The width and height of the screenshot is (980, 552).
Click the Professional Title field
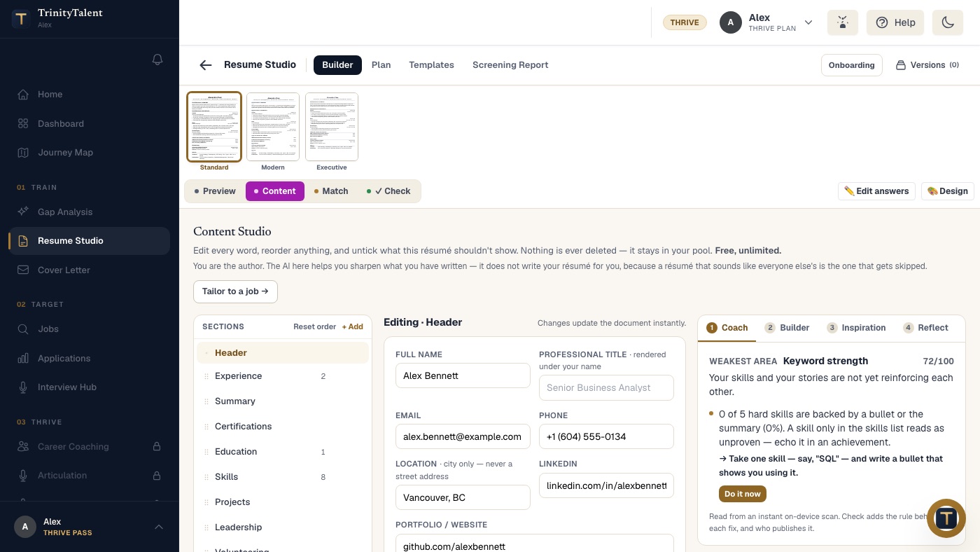pos(606,387)
